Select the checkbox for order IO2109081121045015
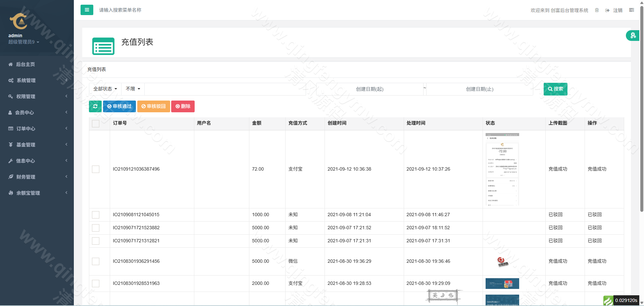This screenshot has height=306, width=644. coord(96,215)
